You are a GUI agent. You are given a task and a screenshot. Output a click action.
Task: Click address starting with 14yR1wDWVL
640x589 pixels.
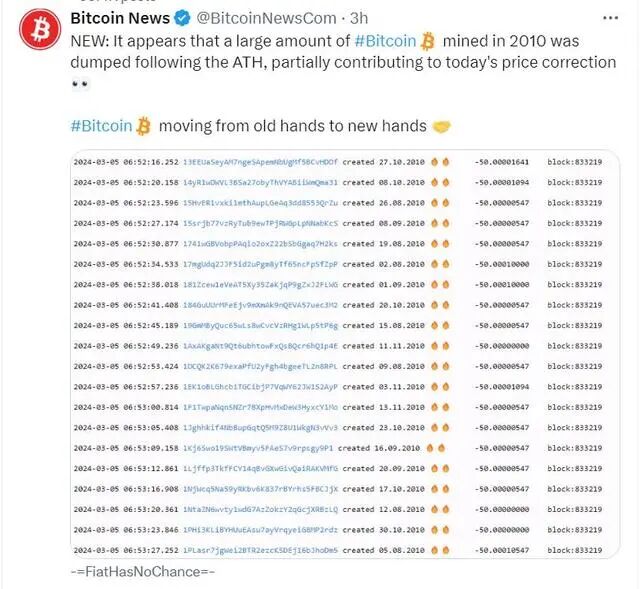click(x=260, y=183)
